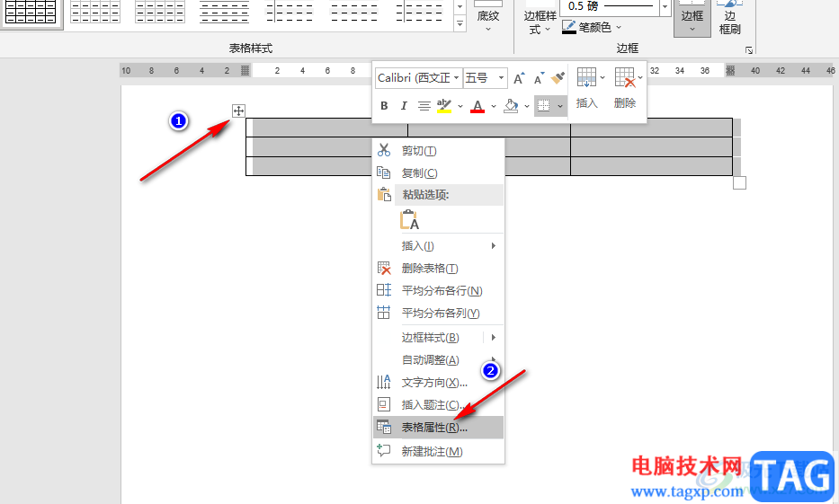839x504 pixels.
Task: Choose 平均分布各列(Y) menu entry
Action: (438, 314)
